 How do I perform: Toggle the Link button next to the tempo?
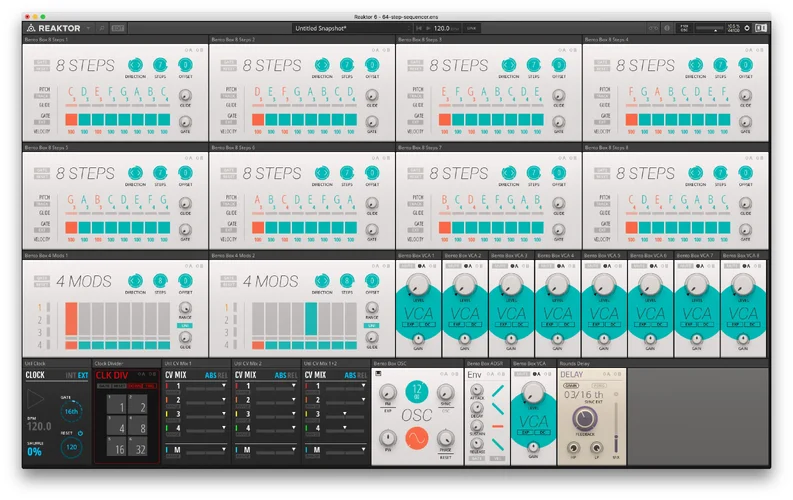[x=471, y=28]
